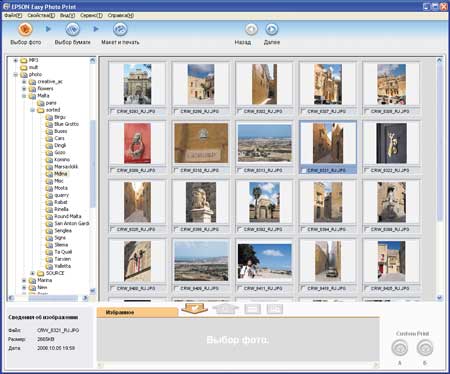Screen dimensions: 450x374
Task: Click the Sliema folder icon
Action: (x=49, y=245)
